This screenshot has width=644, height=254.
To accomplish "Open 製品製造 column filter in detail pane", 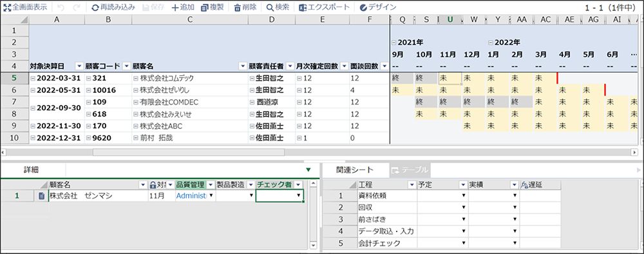I will (x=251, y=184).
